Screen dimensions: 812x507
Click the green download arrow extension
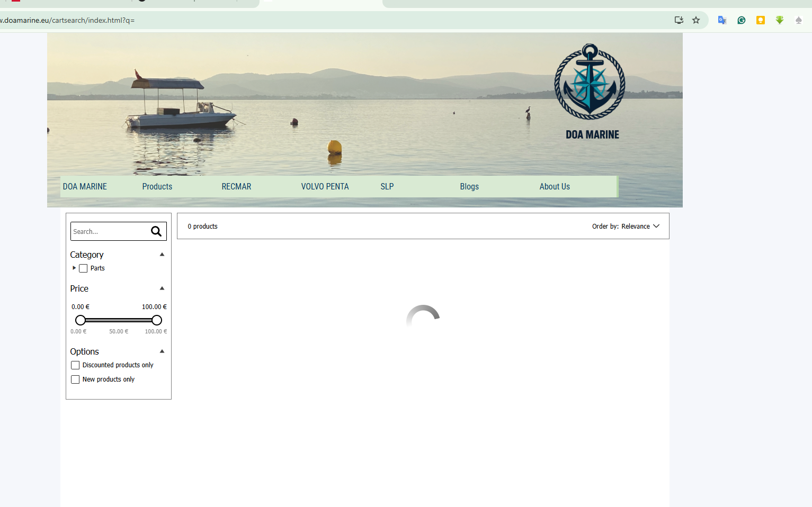[780, 20]
